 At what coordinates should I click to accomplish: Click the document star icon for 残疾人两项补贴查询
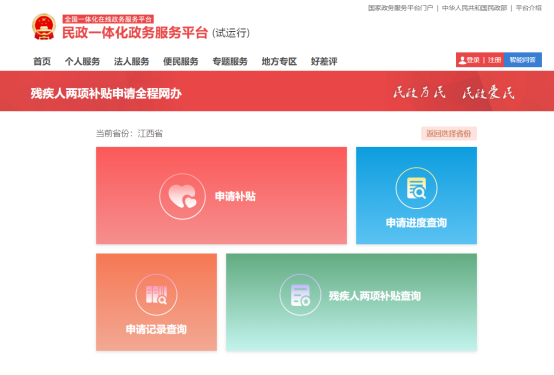coord(300,295)
